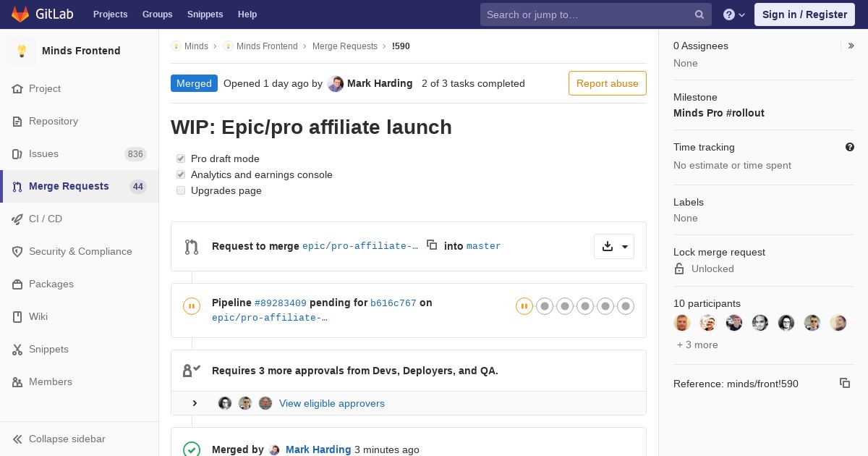Open the Projects menu
Image resolution: width=868 pixels, height=456 pixels.
110,14
